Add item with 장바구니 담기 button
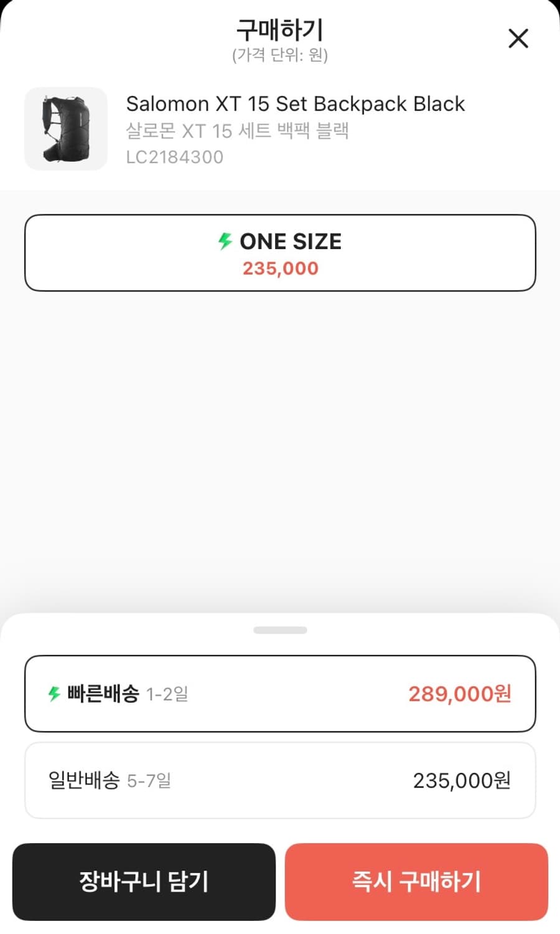The width and height of the screenshot is (560, 934). [144, 882]
